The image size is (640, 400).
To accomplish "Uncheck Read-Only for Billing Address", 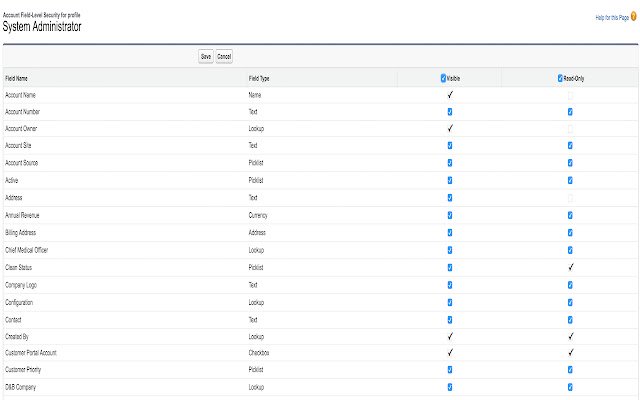I will 570,233.
